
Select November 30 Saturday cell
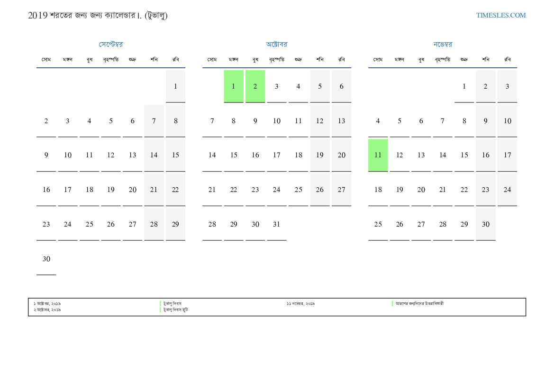click(486, 225)
